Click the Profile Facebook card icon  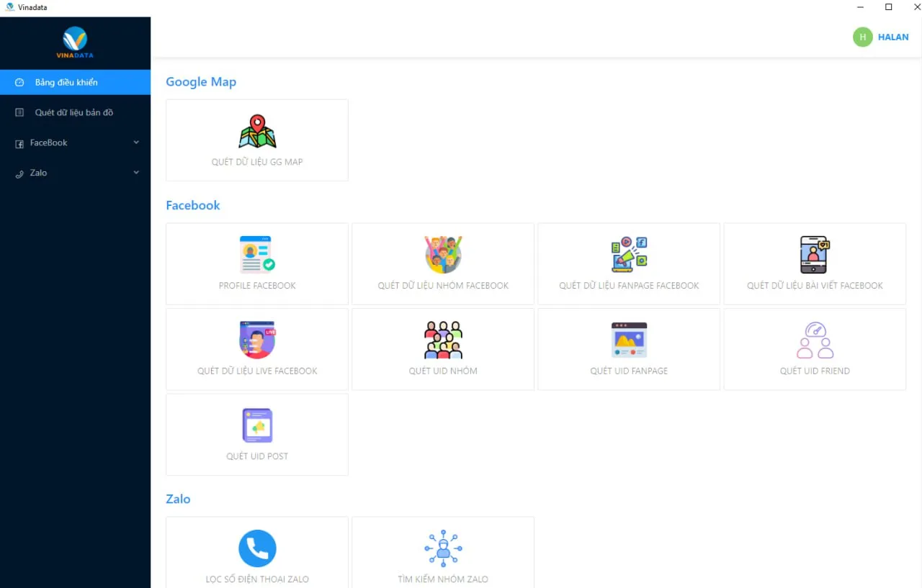(x=257, y=255)
